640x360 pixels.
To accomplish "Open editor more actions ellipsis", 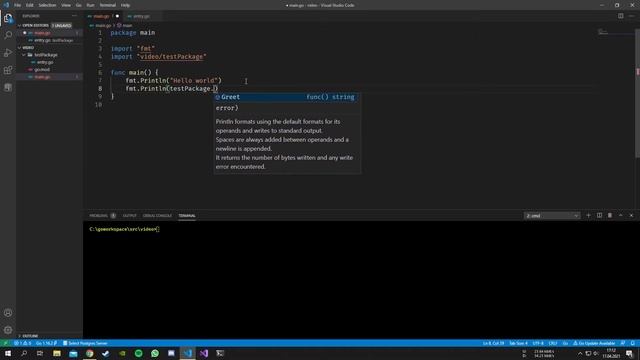I will point(631,16).
